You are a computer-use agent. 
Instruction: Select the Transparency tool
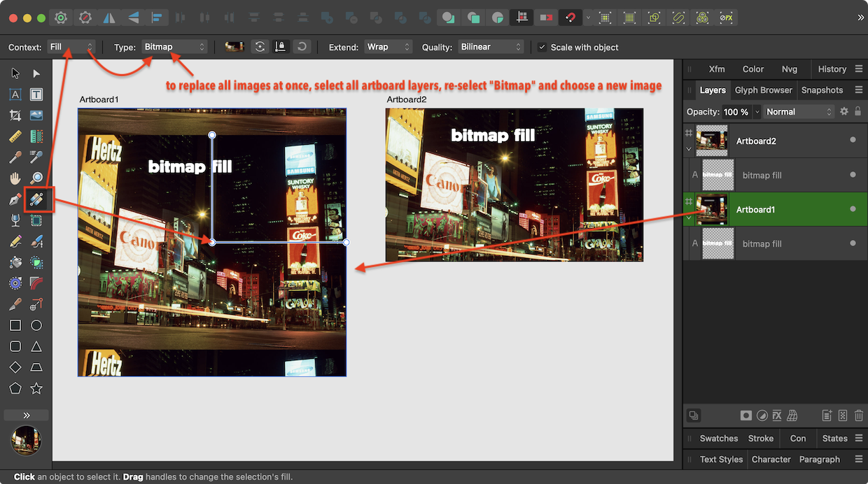pos(14,220)
